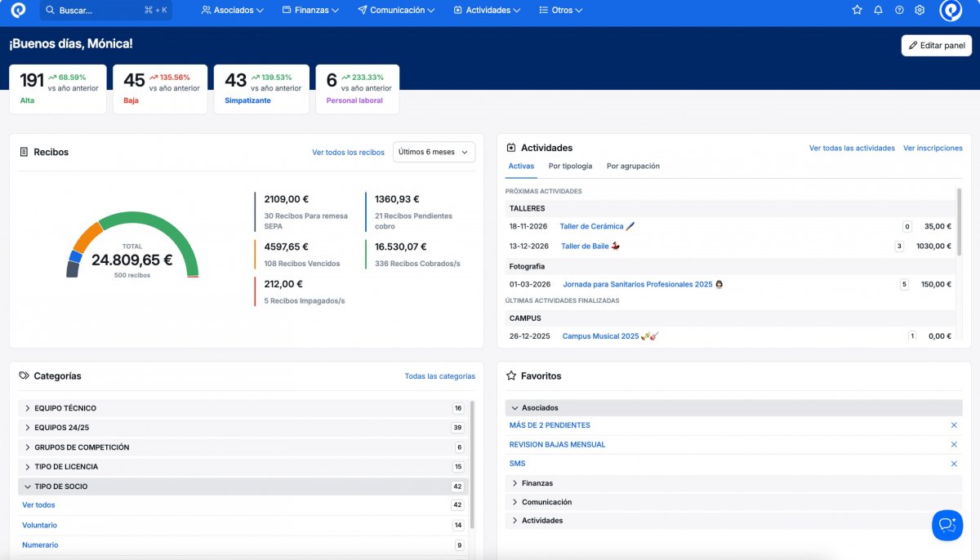The height and width of the screenshot is (560, 980).
Task: Switch to the Por tipología tab
Action: 570,166
